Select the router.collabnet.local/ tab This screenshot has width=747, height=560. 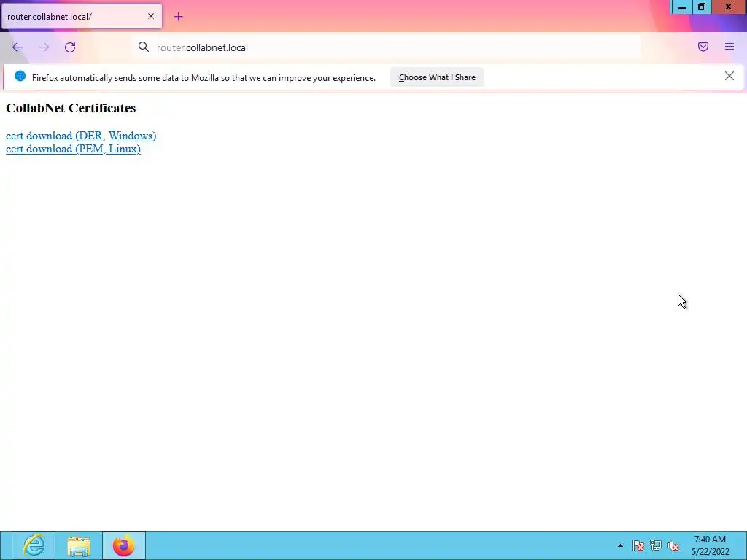pyautogui.click(x=82, y=16)
